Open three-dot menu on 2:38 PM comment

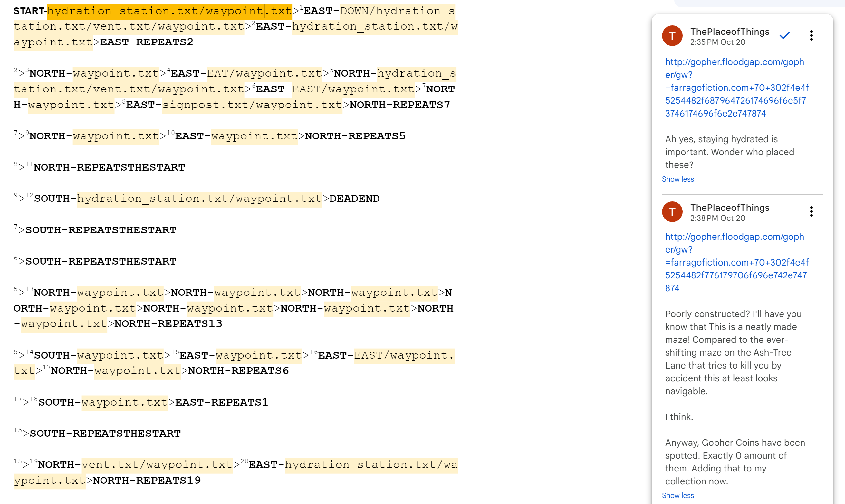pos(811,211)
